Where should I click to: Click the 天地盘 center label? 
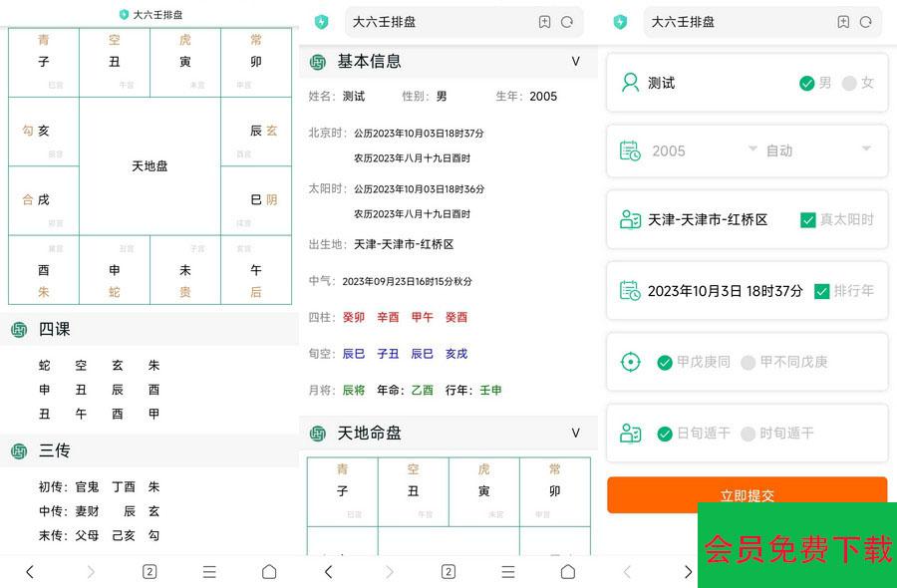149,165
